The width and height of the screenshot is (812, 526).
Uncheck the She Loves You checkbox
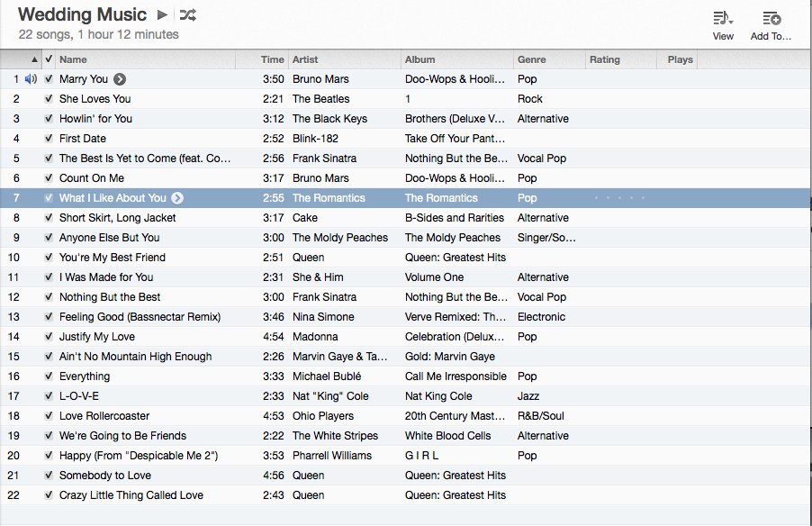tap(49, 99)
